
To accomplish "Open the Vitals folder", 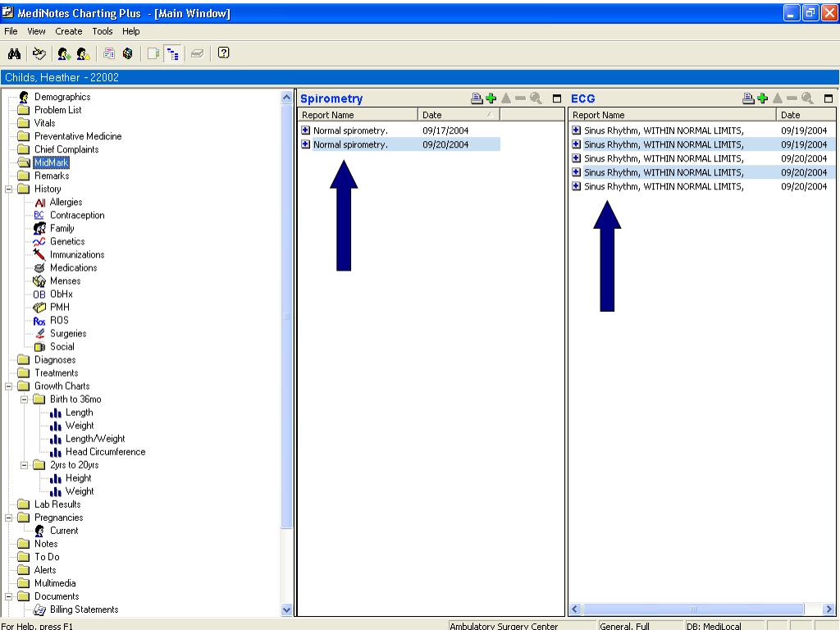I will click(x=44, y=123).
